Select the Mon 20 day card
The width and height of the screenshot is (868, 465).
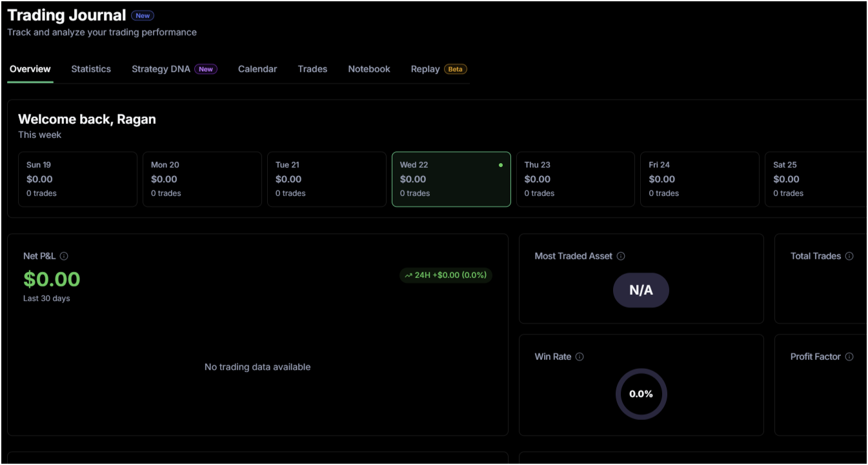202,179
